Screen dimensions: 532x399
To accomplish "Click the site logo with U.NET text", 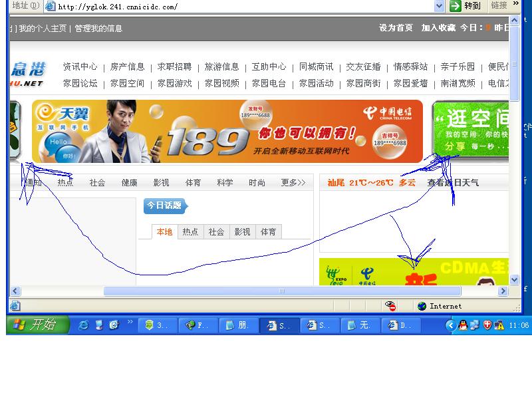I will tap(27, 74).
